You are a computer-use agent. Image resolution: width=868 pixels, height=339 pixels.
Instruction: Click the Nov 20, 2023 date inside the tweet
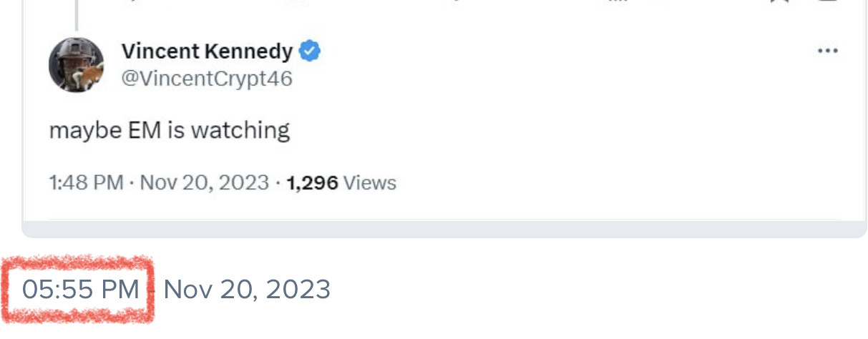pyautogui.click(x=204, y=182)
